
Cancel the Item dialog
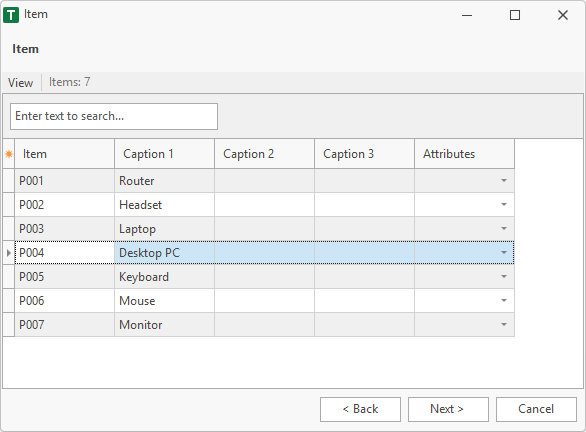point(536,409)
